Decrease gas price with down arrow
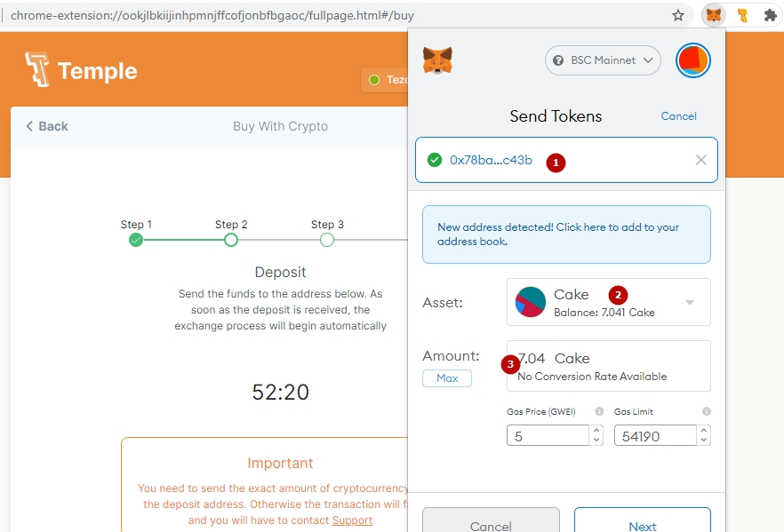Screen dimensions: 784x532 coord(596,441)
